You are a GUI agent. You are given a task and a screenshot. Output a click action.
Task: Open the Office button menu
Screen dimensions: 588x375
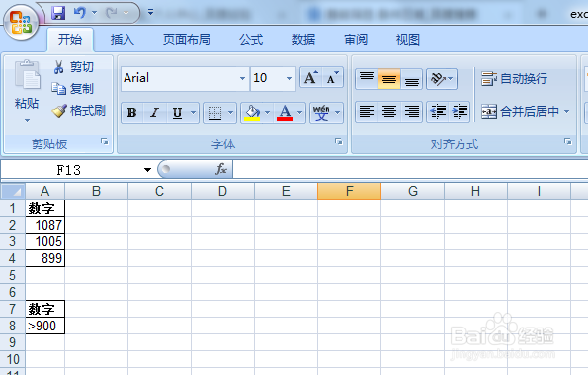click(21, 22)
